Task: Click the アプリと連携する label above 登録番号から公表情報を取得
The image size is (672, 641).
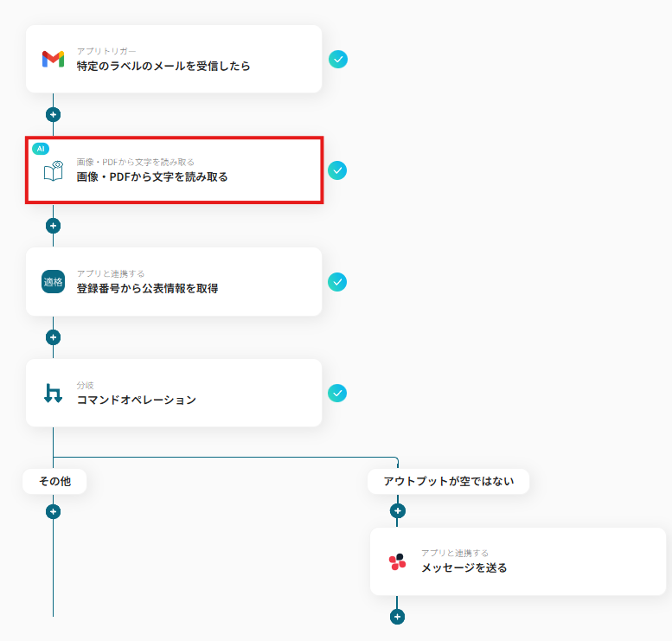Action: click(111, 273)
